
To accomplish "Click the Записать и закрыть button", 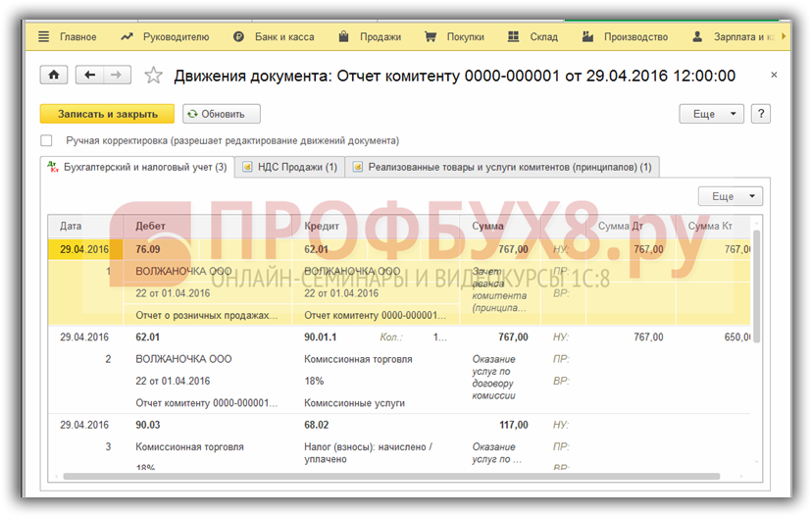I will (x=106, y=114).
